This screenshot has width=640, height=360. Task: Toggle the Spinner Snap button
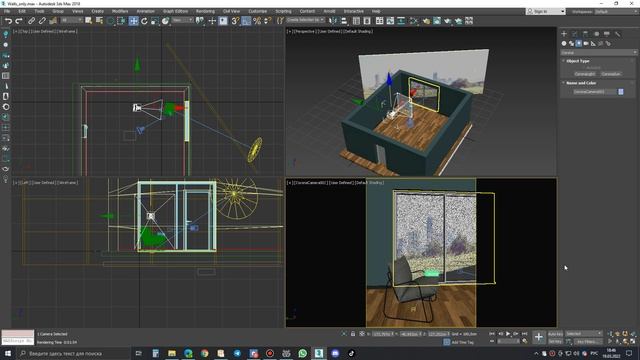(x=268, y=20)
